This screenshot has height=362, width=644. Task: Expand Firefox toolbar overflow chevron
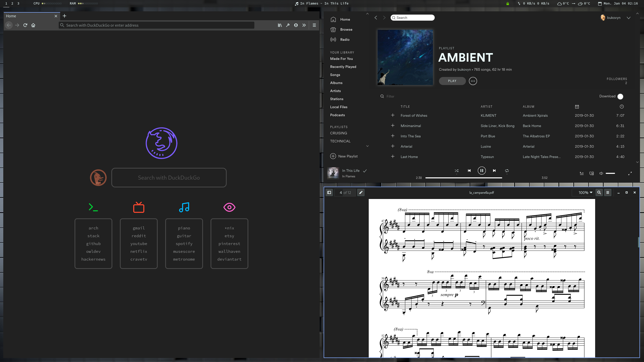[304, 25]
